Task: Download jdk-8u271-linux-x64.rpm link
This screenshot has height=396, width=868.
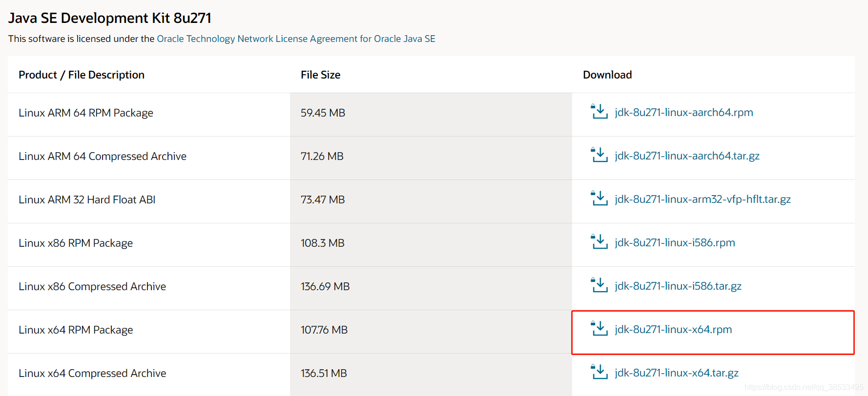Action: (673, 329)
